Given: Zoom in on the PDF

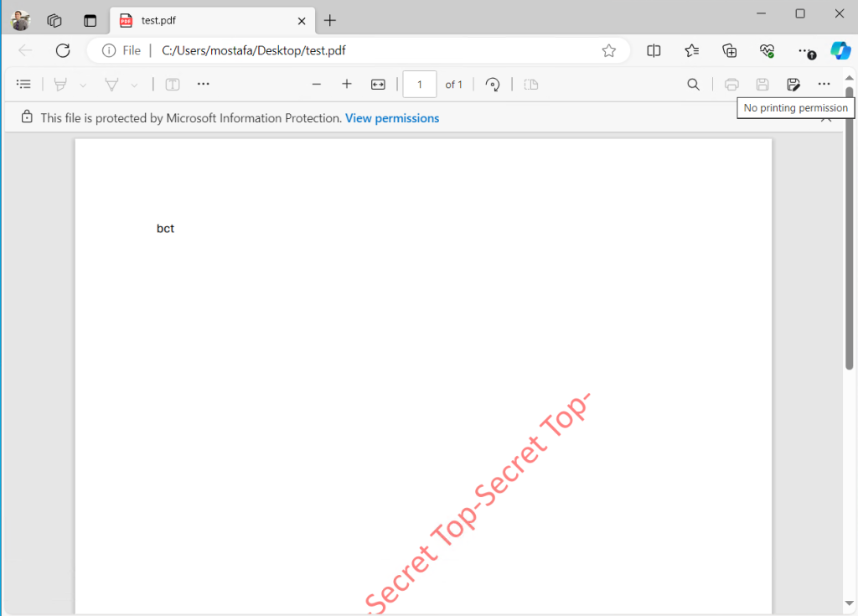Looking at the screenshot, I should 347,85.
